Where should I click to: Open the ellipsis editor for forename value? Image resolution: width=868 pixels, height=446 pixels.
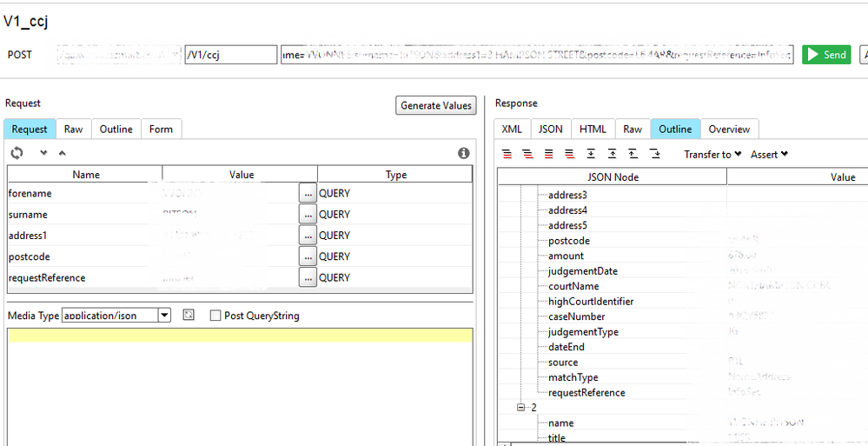coord(308,193)
